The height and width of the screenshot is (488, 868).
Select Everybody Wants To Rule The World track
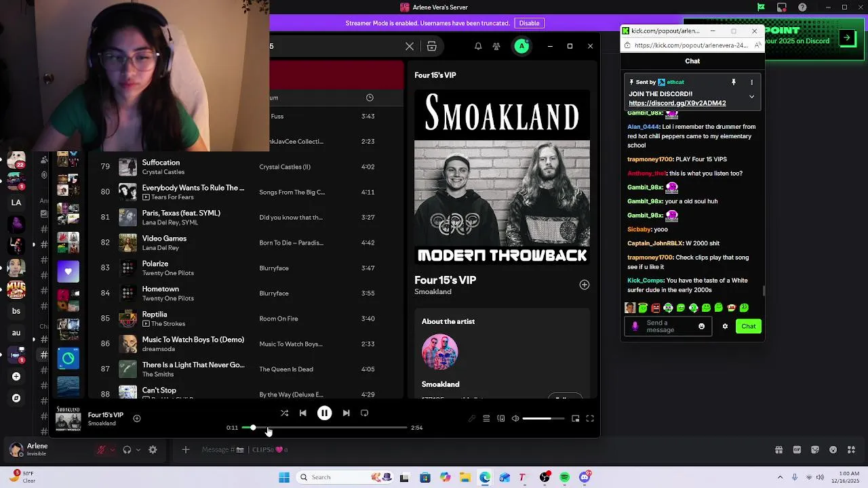pos(244,192)
